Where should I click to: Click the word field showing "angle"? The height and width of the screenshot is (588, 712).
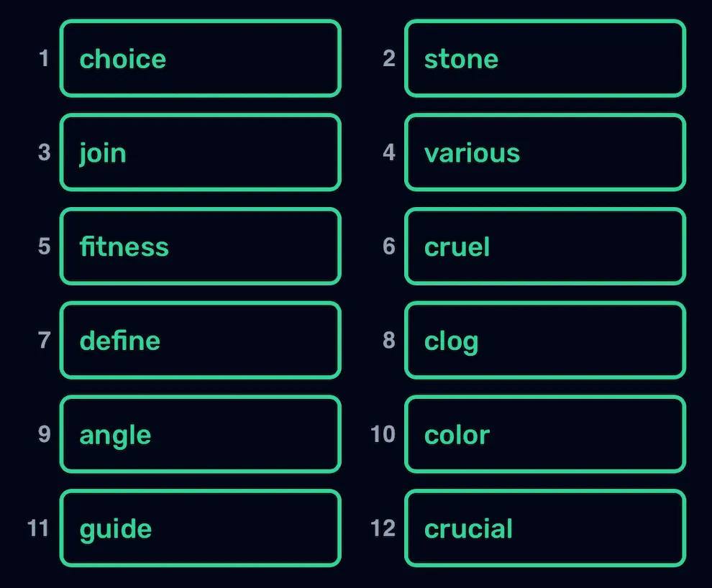point(200,434)
